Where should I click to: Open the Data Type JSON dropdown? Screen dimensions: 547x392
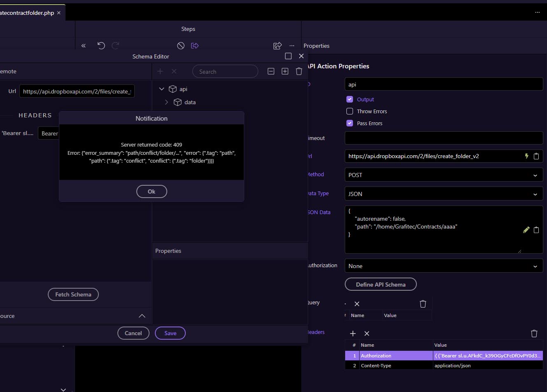(444, 194)
